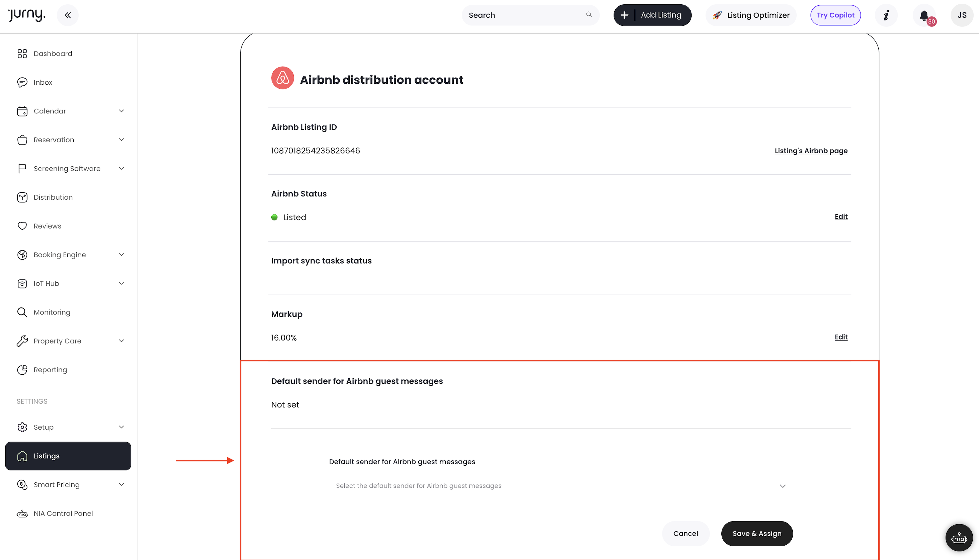979x560 pixels.
Task: Open Listing's Airbnb page link
Action: coord(811,151)
